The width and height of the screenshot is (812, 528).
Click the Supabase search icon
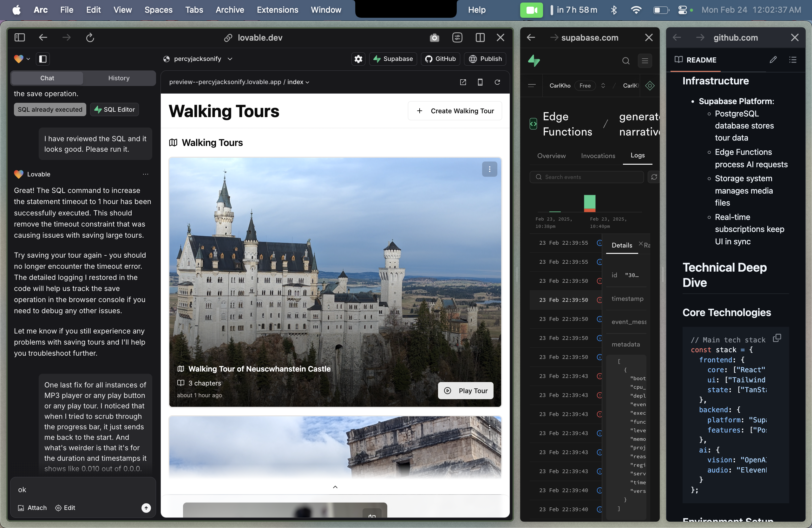[625, 61]
